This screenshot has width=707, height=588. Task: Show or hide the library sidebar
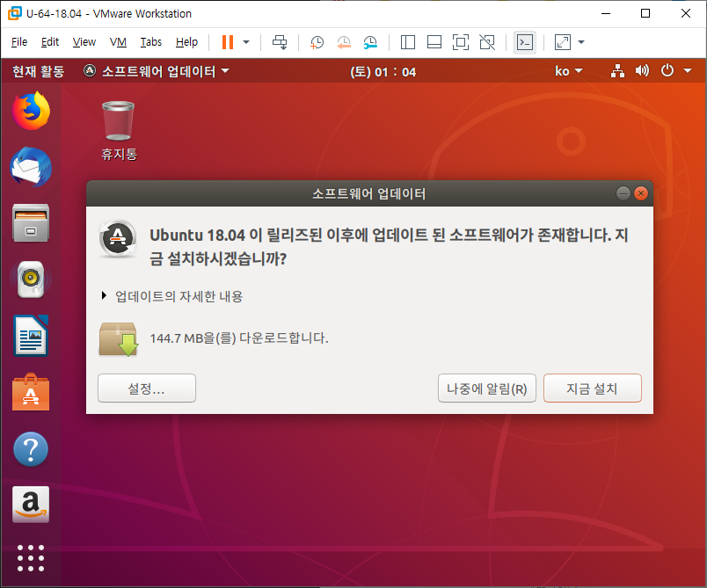(x=408, y=42)
